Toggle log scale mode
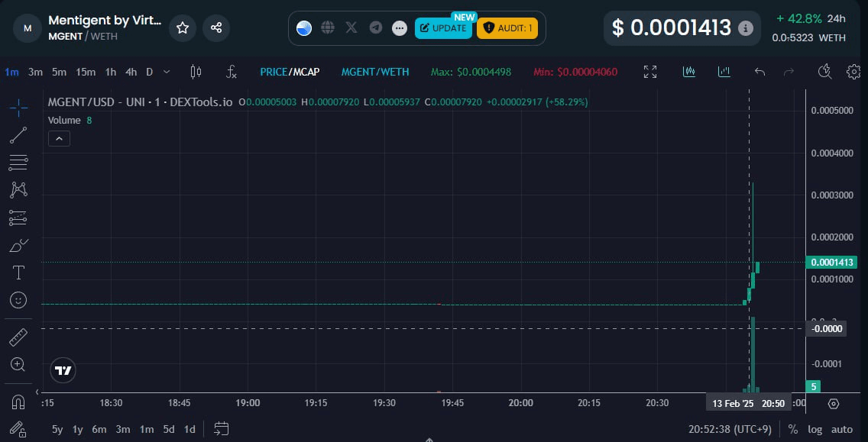 815,429
